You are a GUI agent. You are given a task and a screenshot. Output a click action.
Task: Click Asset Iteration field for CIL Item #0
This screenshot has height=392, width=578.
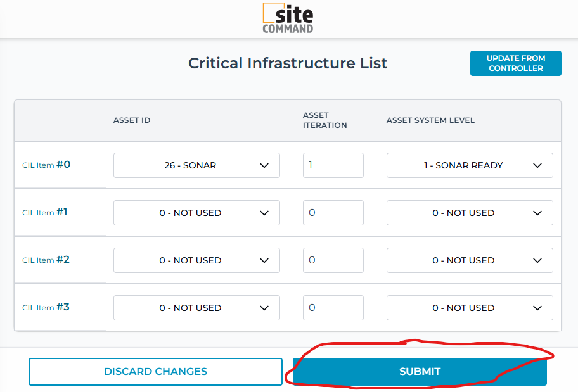point(333,165)
